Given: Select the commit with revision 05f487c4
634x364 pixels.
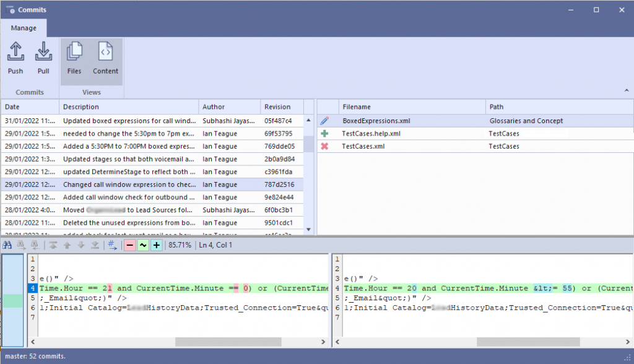Looking at the screenshot, I should (x=152, y=121).
